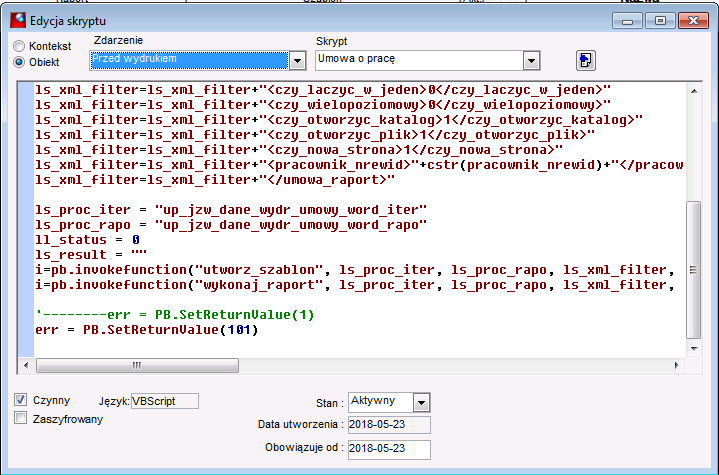Open the Zdarzenie dropdown arrow
719x475 pixels.
297,60
